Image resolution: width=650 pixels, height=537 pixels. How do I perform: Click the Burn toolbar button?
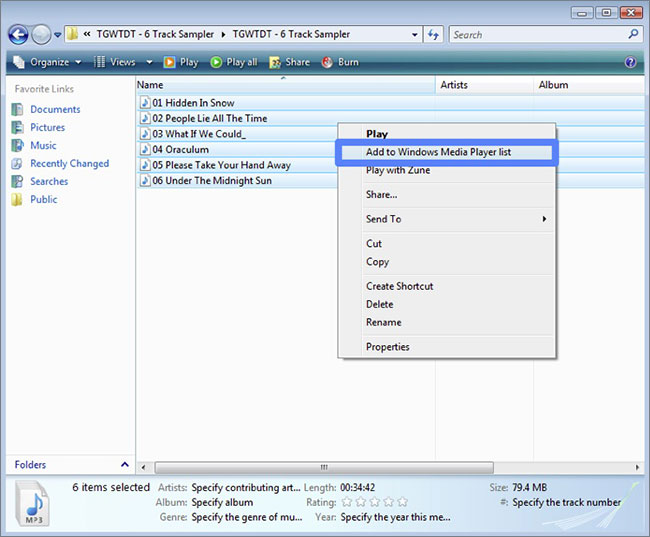point(340,62)
